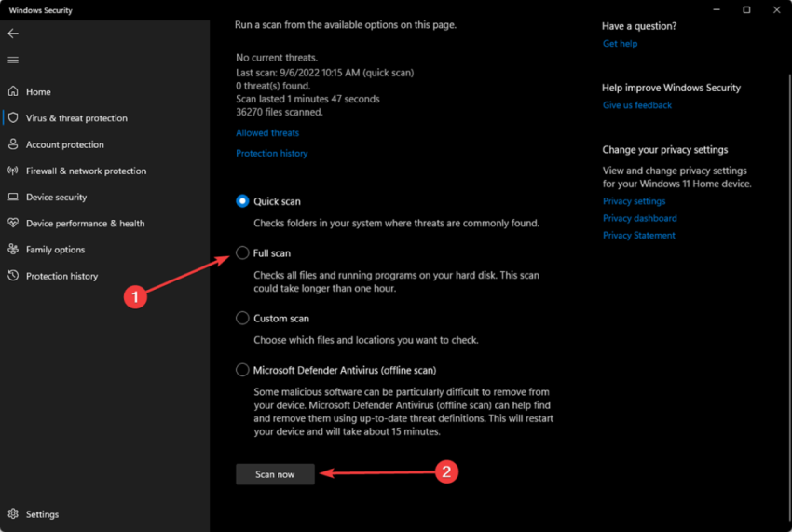Screen dimensions: 792x532
Task: Open the hamburger navigation menu icon
Action: coord(13,60)
